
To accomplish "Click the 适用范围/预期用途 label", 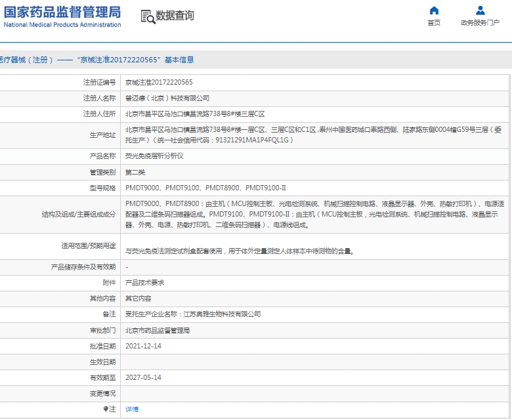I will point(89,245).
